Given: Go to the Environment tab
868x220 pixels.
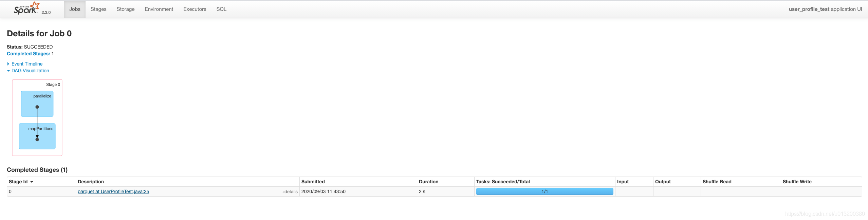Looking at the screenshot, I should pos(159,9).
